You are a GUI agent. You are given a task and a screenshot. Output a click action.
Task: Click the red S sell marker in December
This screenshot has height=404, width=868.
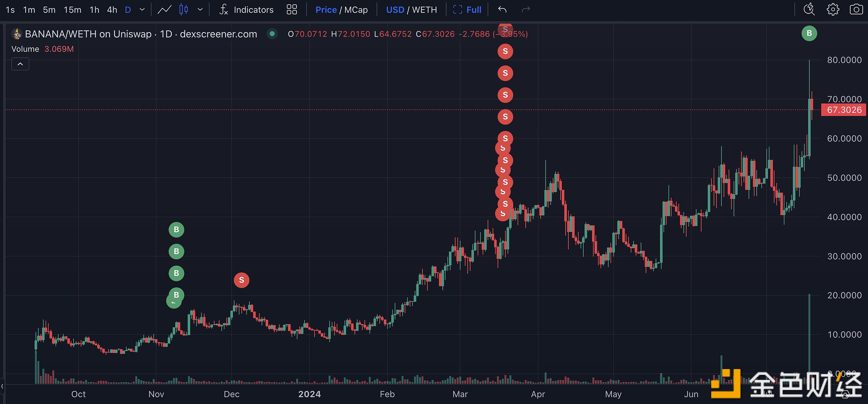tap(241, 280)
